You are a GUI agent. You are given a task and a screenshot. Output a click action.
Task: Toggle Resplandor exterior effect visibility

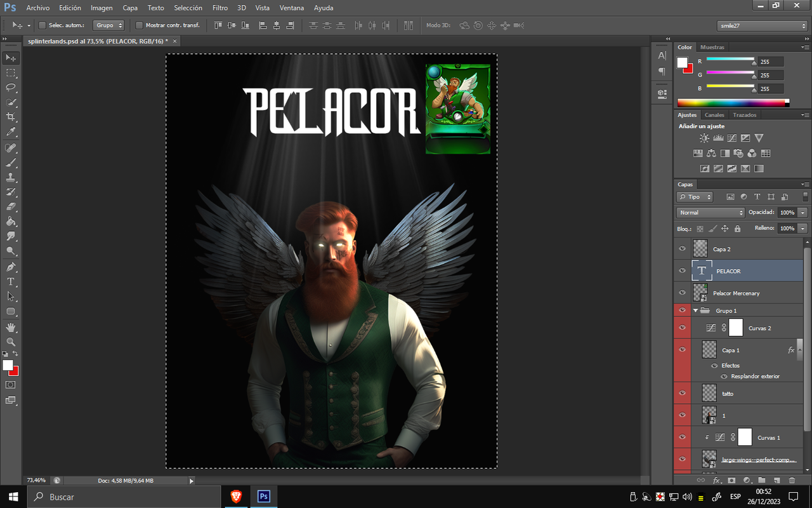pyautogui.click(x=724, y=376)
